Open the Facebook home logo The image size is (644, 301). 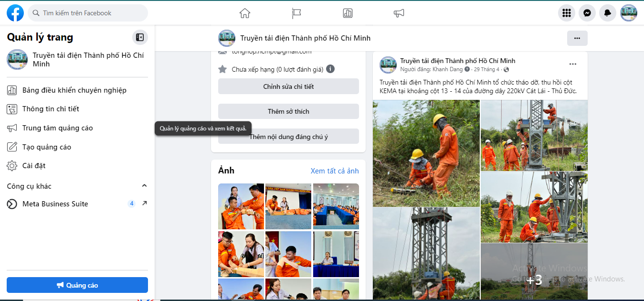click(15, 13)
